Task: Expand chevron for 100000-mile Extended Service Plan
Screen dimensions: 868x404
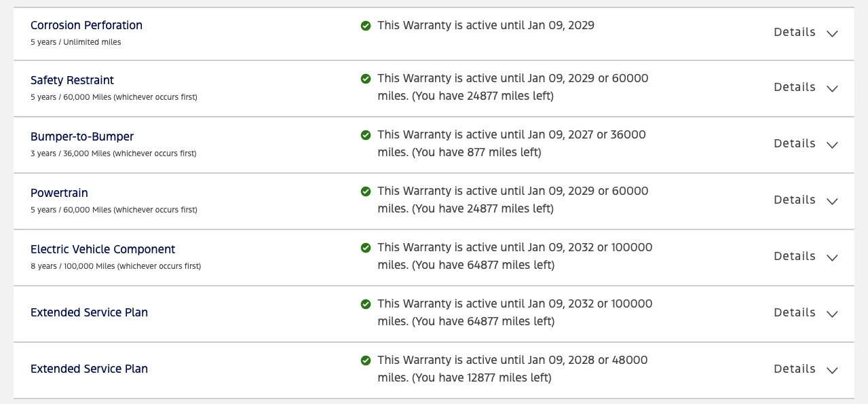Action: coord(832,314)
